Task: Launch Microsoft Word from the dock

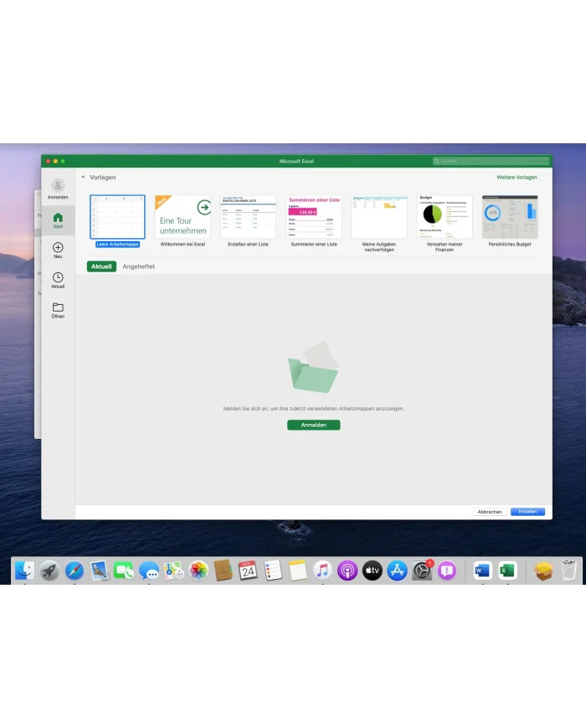Action: pos(482,571)
